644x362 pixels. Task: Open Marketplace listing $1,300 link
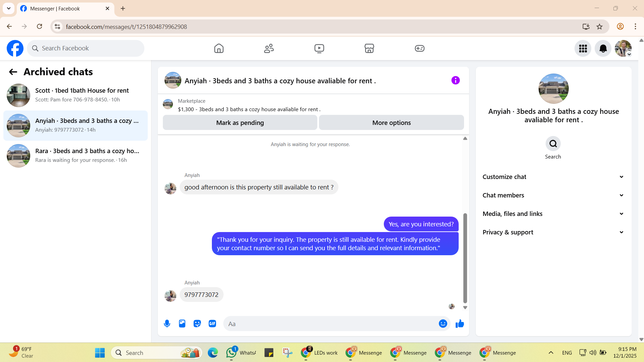249,109
